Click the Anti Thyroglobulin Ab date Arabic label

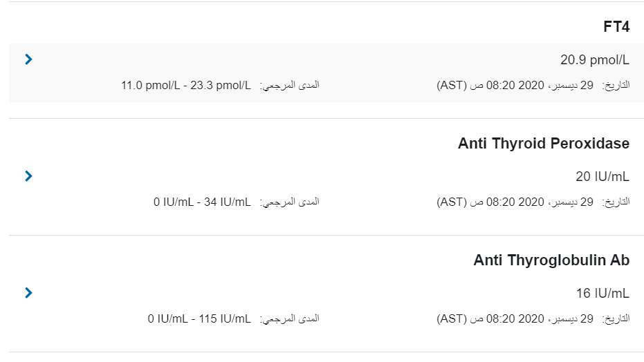[616, 318]
